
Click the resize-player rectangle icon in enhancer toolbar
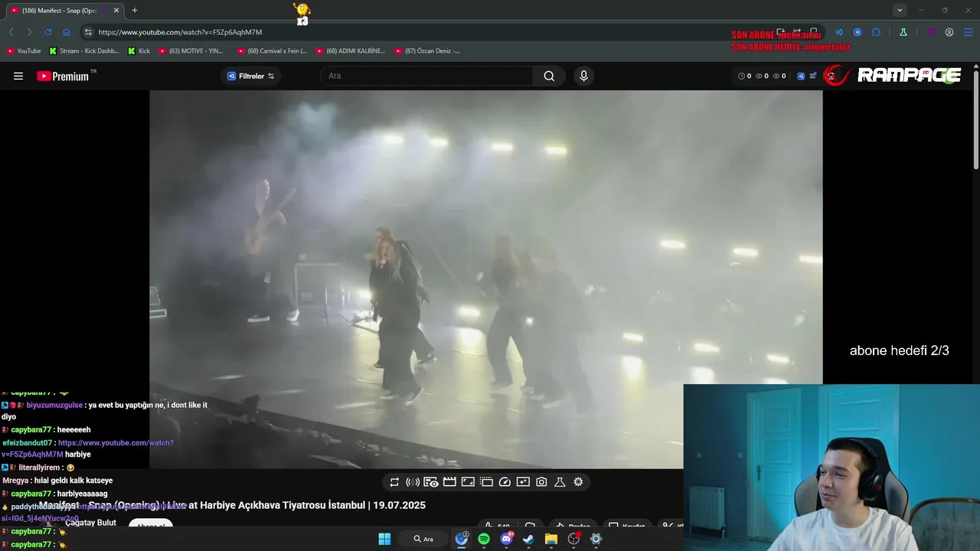(x=467, y=482)
